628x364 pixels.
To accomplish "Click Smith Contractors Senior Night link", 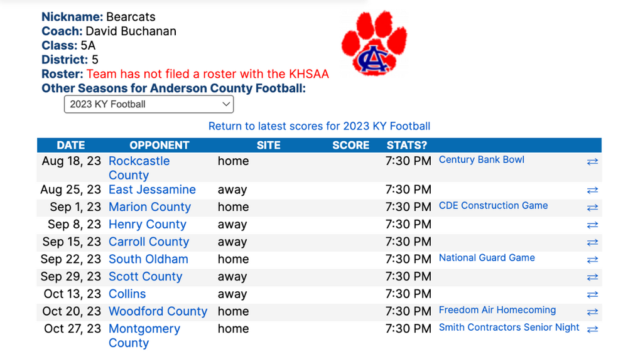I will [509, 328].
